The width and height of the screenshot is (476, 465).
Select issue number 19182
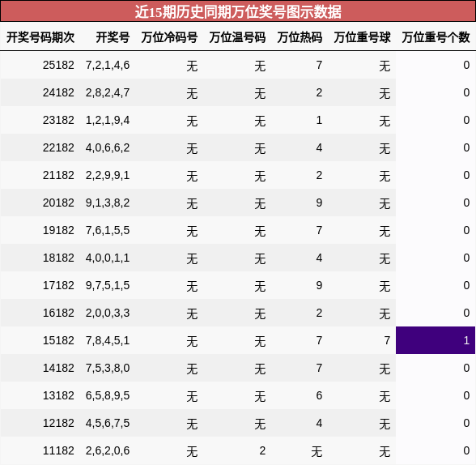click(x=58, y=230)
